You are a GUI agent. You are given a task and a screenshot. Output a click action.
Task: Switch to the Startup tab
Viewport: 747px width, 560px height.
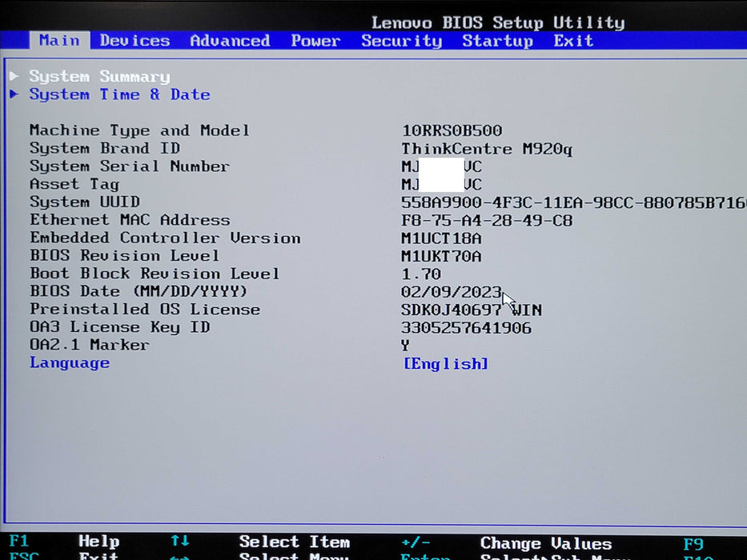[497, 42]
